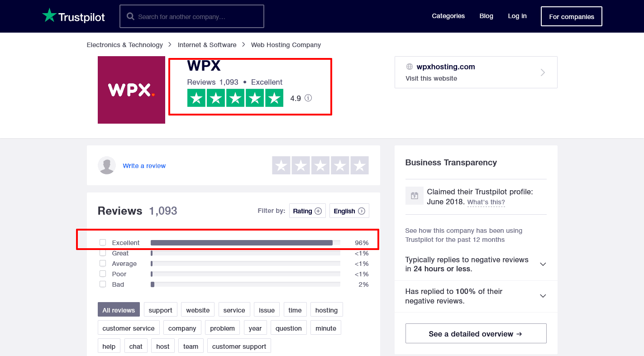Select the service tag filter

click(x=234, y=310)
